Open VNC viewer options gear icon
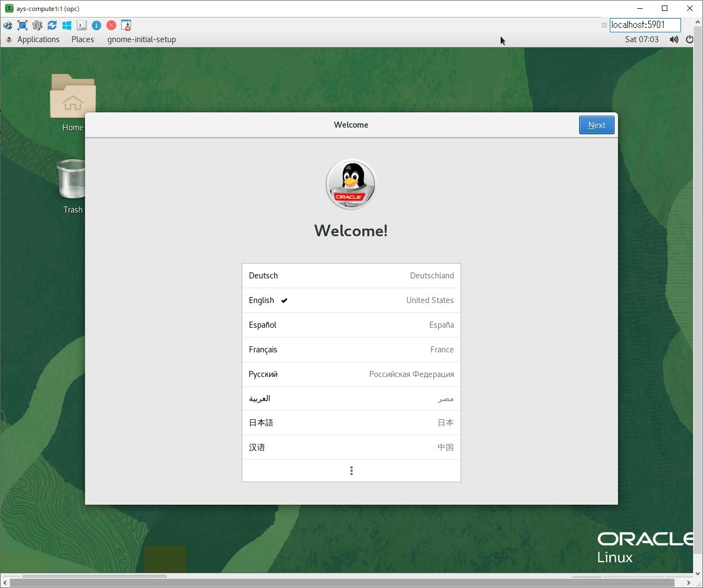This screenshot has width=703, height=588. tap(37, 25)
